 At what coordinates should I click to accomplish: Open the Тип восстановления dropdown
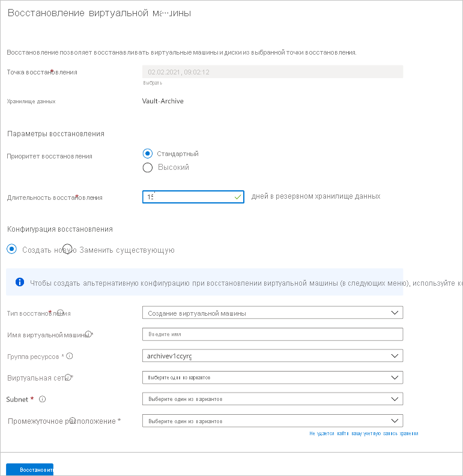[x=273, y=313]
